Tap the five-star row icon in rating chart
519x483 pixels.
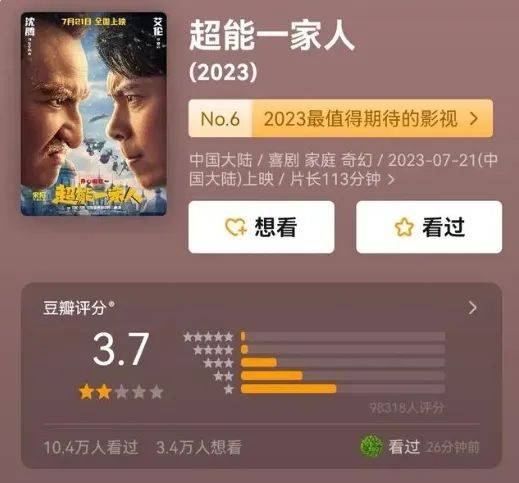pos(208,337)
